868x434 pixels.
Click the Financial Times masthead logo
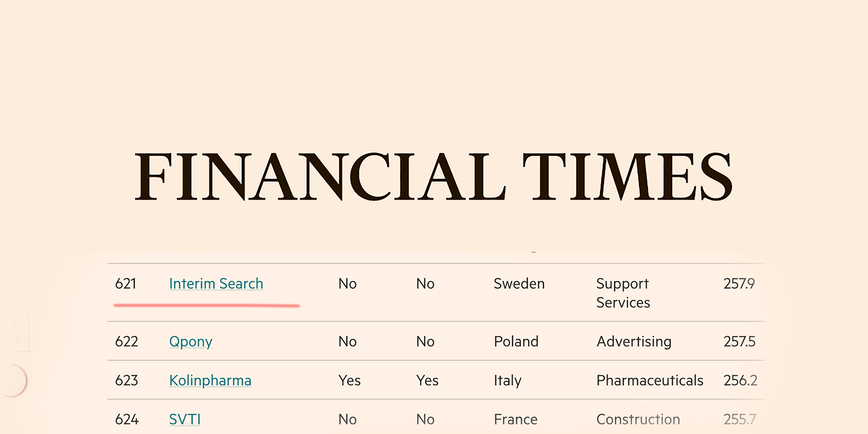click(x=433, y=176)
